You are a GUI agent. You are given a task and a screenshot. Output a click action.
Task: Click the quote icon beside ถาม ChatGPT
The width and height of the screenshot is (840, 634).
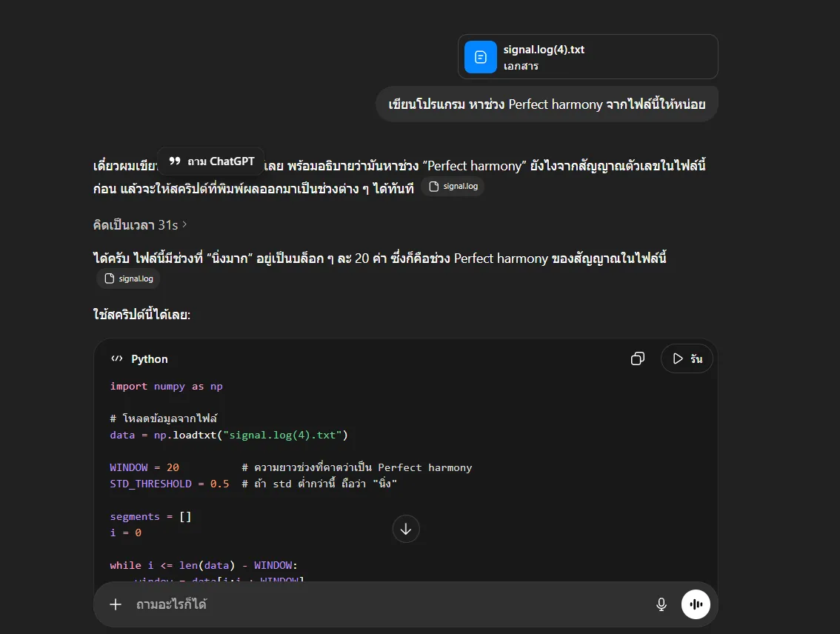coord(175,161)
